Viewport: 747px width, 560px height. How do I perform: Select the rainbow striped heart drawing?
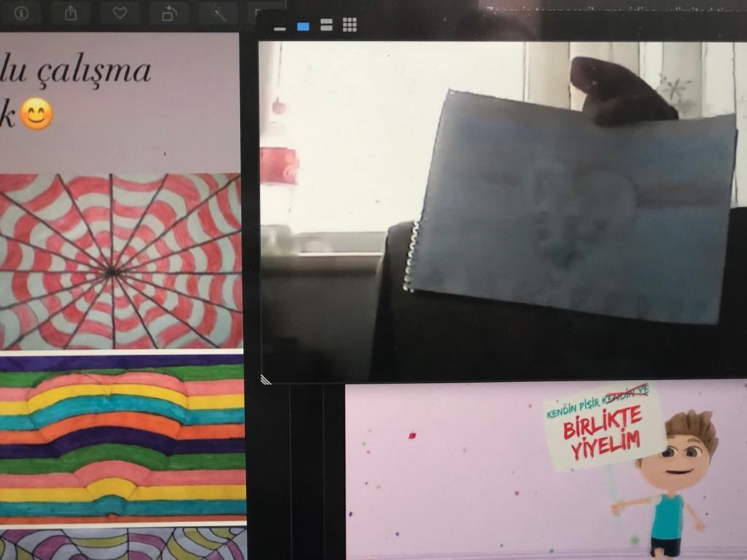click(x=121, y=437)
